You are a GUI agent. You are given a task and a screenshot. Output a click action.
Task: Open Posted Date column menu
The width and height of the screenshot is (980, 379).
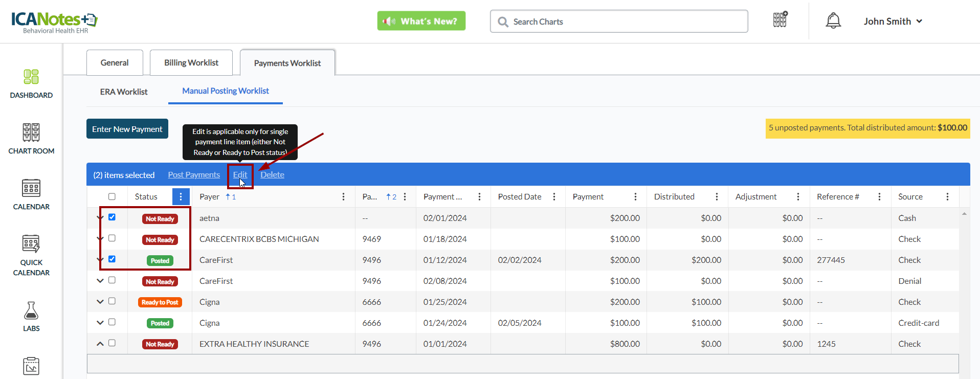tap(554, 197)
